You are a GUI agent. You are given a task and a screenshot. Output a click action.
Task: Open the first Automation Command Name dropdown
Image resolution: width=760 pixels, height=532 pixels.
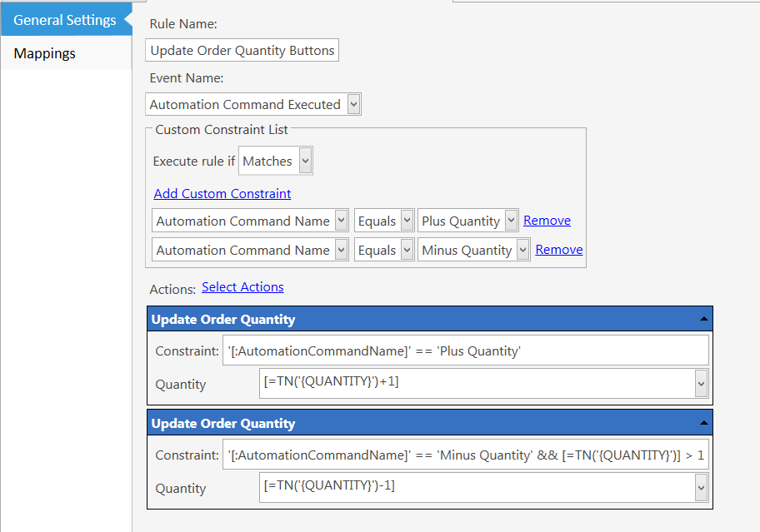250,221
